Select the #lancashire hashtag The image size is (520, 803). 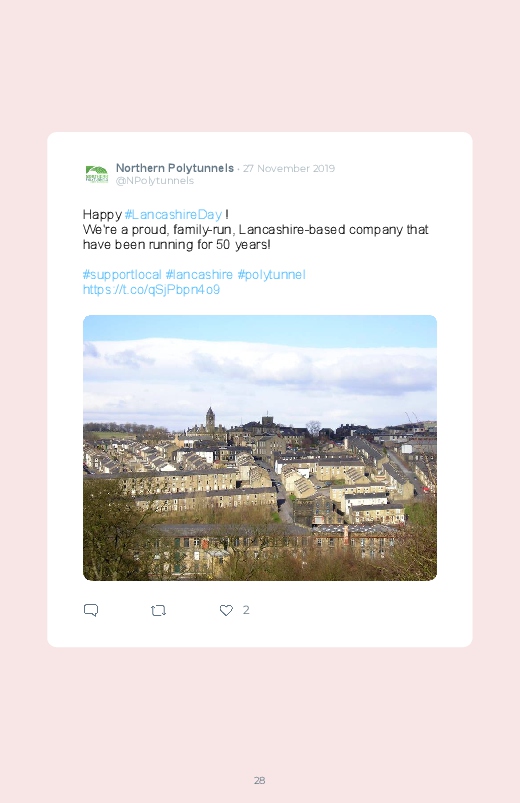coord(199,274)
